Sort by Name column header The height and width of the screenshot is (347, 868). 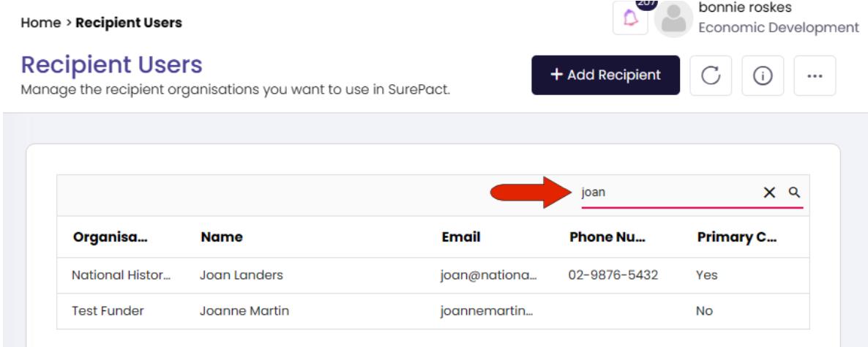[222, 237]
